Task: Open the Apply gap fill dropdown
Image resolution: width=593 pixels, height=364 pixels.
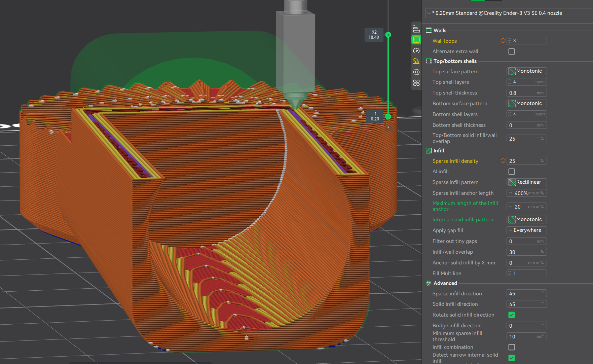Action: click(526, 230)
